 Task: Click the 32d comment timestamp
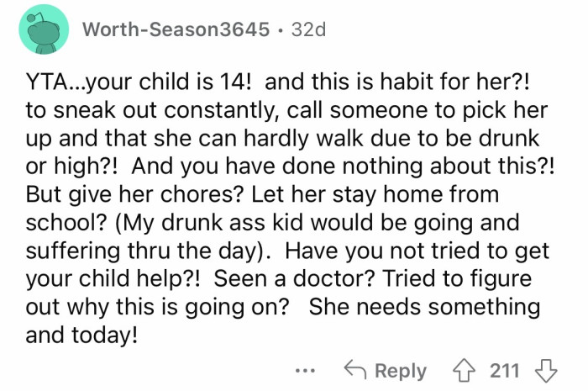(308, 30)
